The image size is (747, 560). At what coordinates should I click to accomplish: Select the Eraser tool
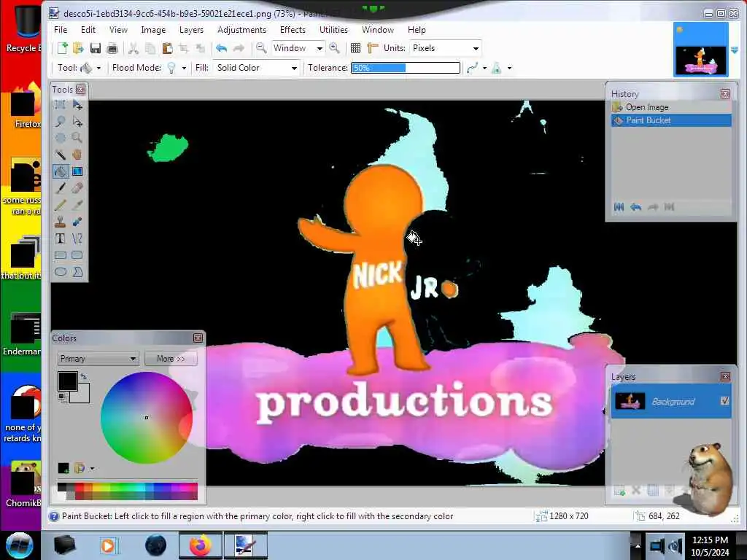point(77,188)
